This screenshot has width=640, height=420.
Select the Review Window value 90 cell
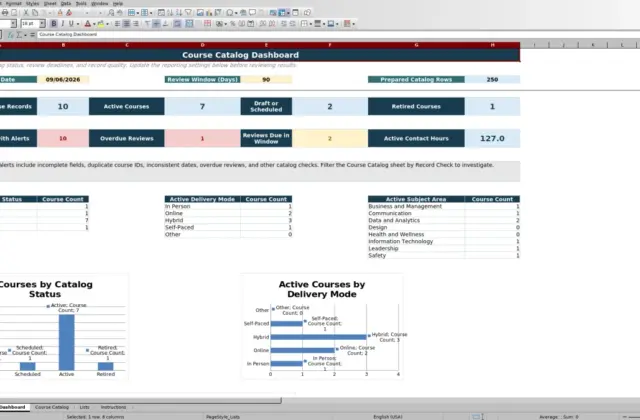(x=266, y=80)
